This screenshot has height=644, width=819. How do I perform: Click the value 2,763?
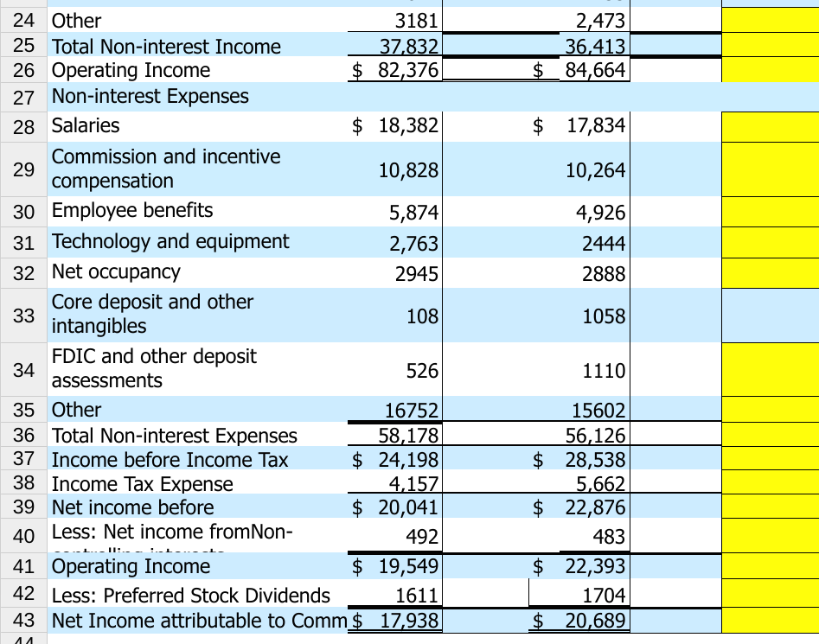point(413,243)
